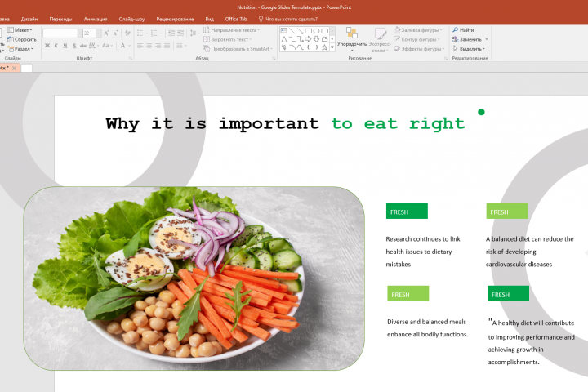This screenshot has height=392, width=588.
Task: Open the Переходы ribbon tab
Action: [x=60, y=19]
